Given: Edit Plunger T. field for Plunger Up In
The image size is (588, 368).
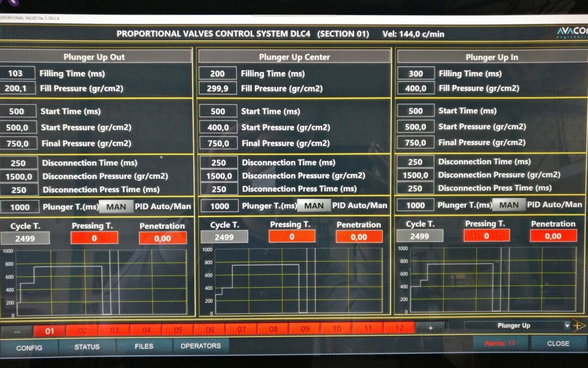Looking at the screenshot, I should (x=415, y=205).
